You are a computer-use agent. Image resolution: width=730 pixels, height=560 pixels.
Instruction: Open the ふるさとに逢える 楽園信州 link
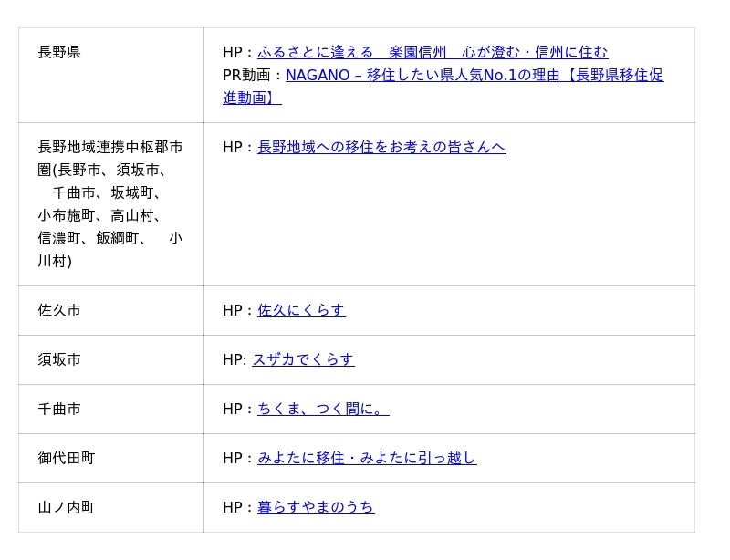coord(432,52)
